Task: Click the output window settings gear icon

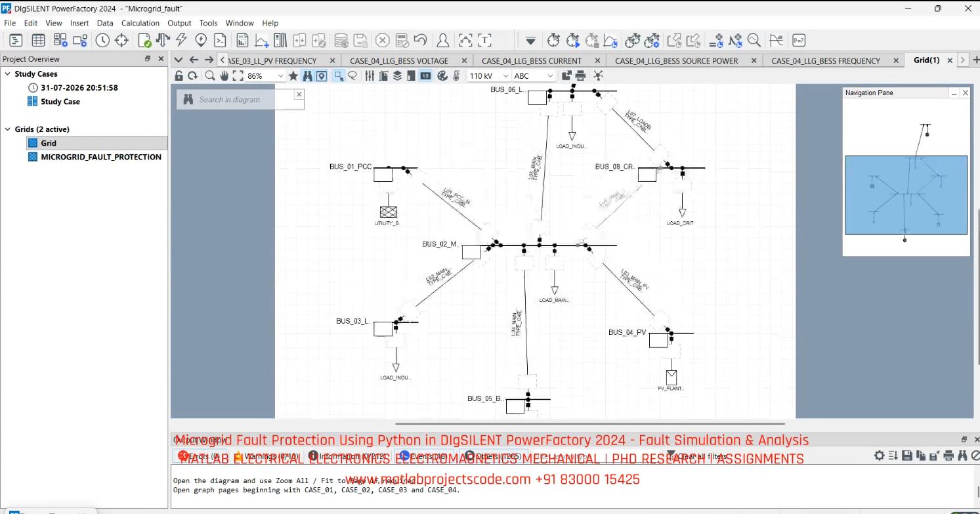Action: coord(880,456)
